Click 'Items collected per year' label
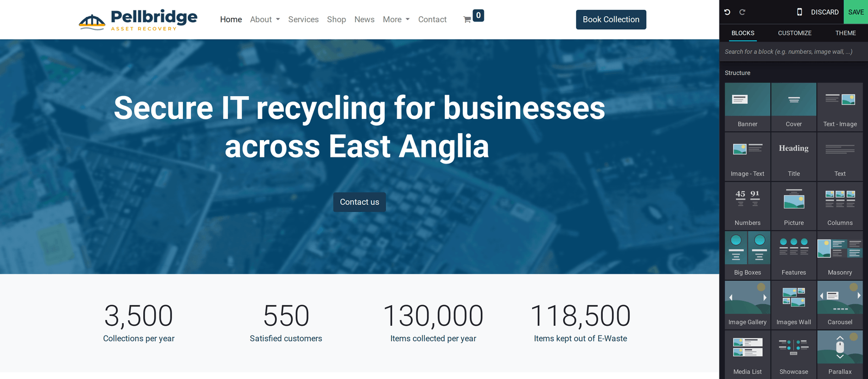The image size is (868, 379). pyautogui.click(x=433, y=338)
